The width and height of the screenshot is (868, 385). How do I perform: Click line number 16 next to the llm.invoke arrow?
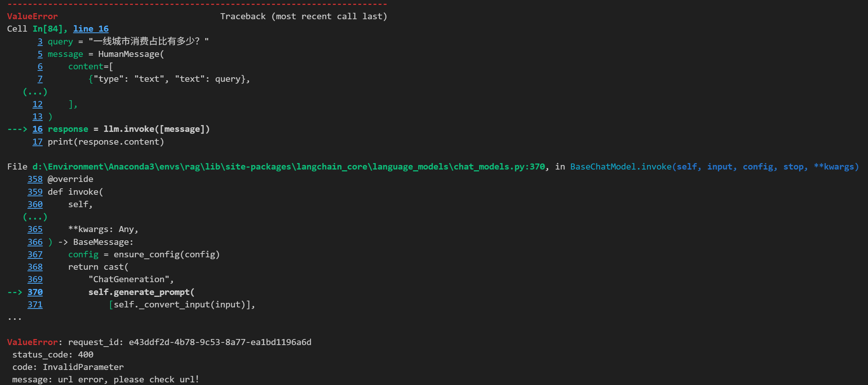pyautogui.click(x=37, y=129)
